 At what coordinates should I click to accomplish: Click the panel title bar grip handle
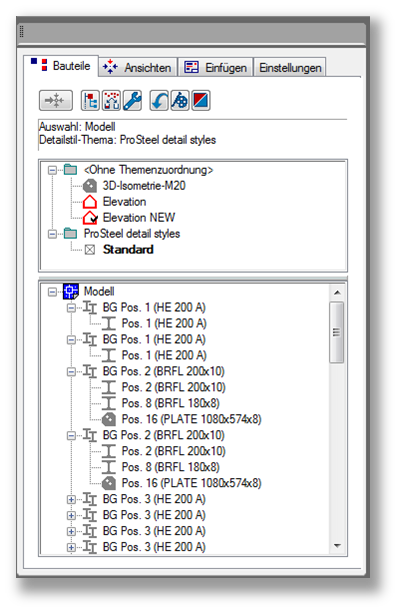(22, 32)
